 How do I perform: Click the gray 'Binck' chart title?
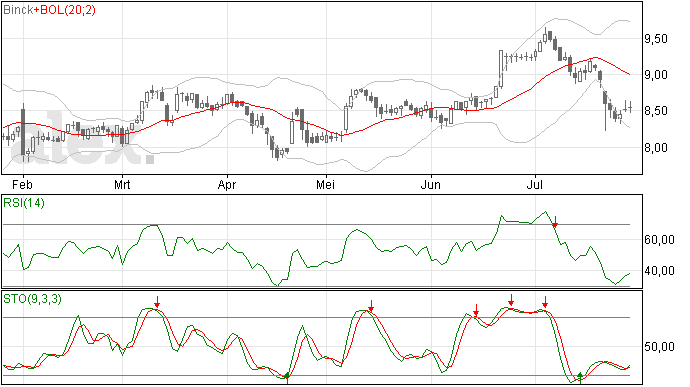[x=18, y=10]
